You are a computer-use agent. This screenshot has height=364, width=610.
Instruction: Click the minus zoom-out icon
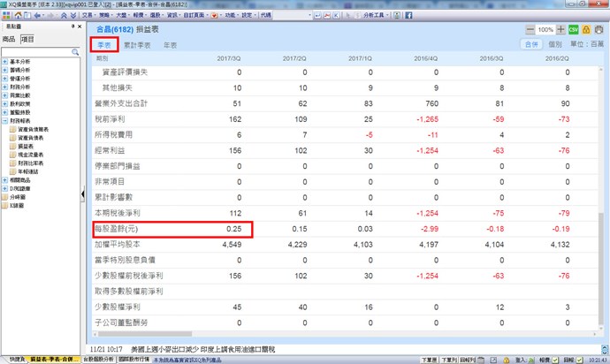click(x=529, y=29)
